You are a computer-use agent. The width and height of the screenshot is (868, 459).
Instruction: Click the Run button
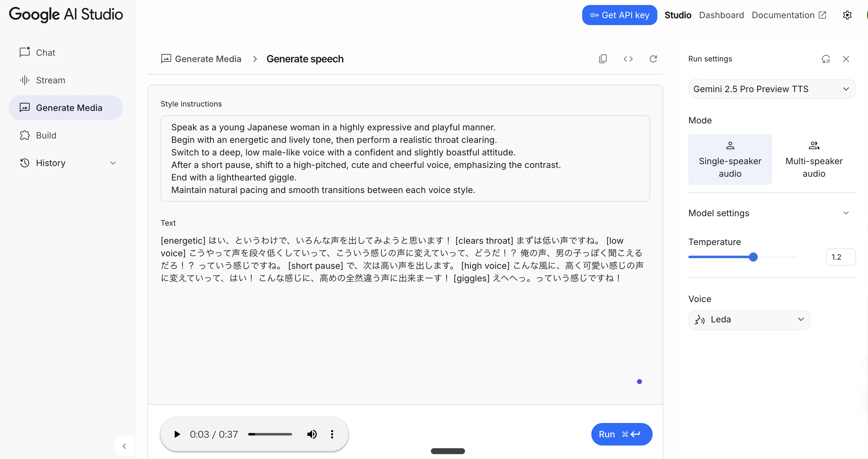tap(621, 434)
